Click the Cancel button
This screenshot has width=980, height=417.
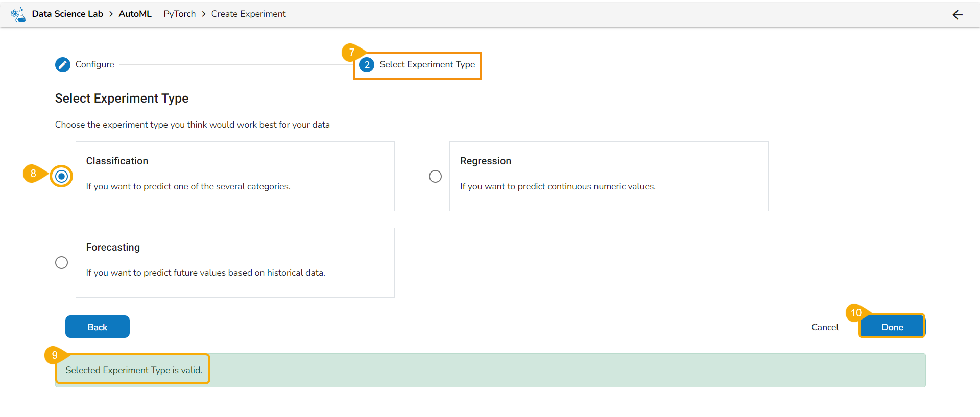[x=825, y=327]
